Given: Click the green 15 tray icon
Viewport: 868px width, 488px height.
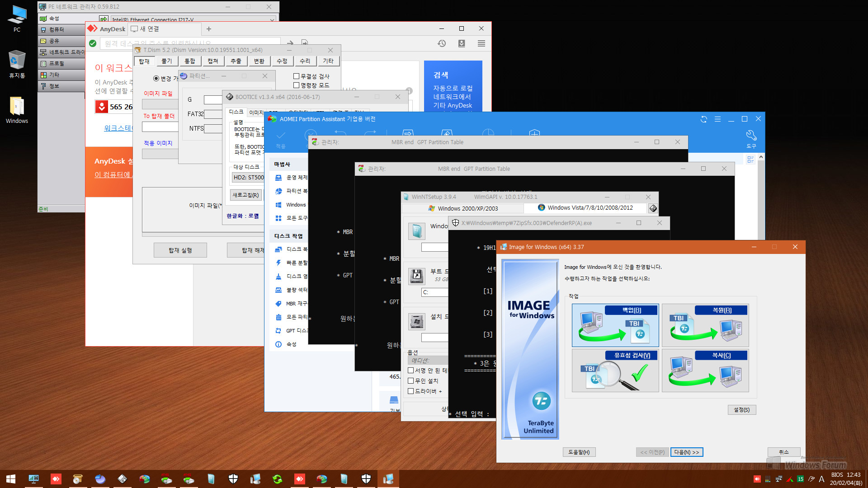Looking at the screenshot, I should click(801, 479).
